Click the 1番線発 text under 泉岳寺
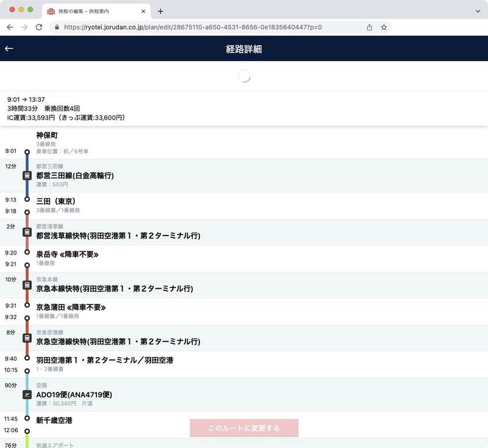488x448 pixels. pyautogui.click(x=45, y=263)
